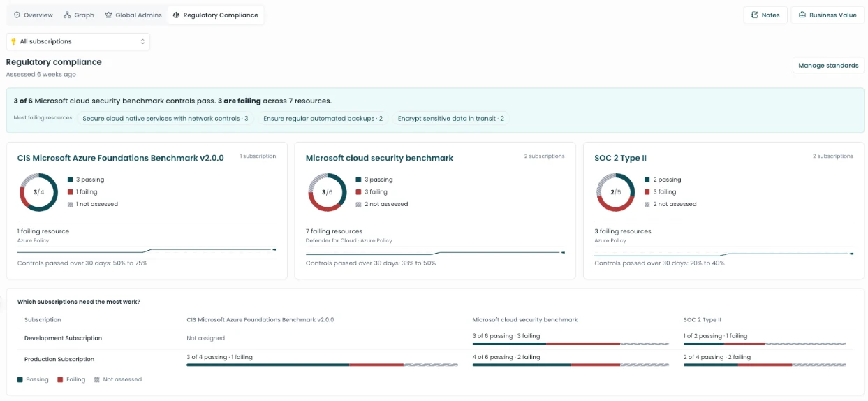Click Manage standards button

tap(828, 65)
